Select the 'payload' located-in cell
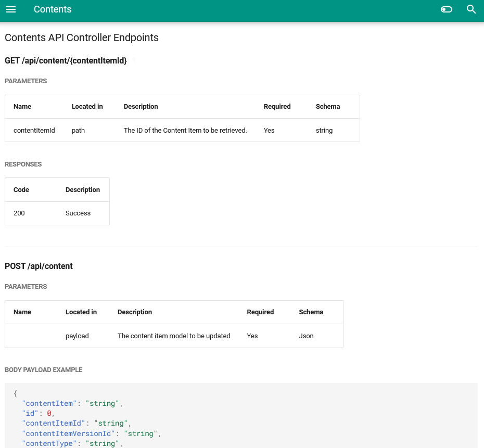 (x=77, y=336)
